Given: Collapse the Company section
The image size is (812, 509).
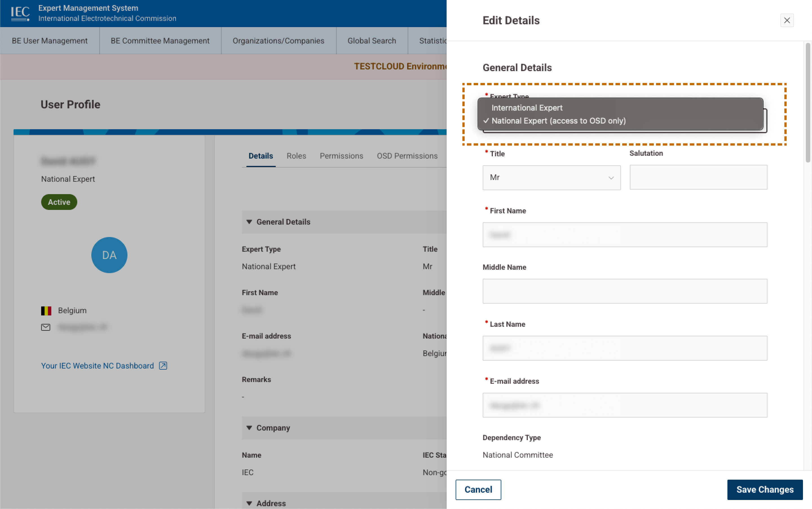Looking at the screenshot, I should (249, 427).
